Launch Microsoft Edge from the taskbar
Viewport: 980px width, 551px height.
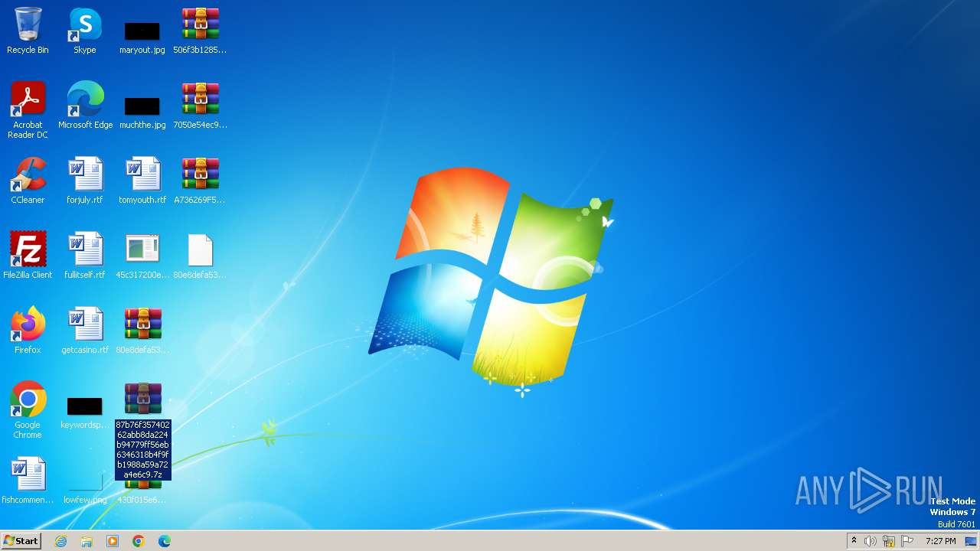tap(165, 541)
